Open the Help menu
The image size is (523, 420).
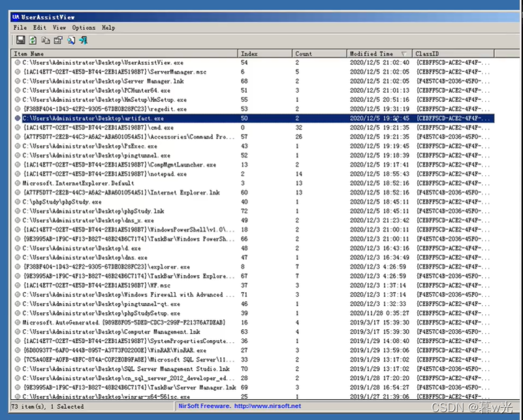point(108,27)
